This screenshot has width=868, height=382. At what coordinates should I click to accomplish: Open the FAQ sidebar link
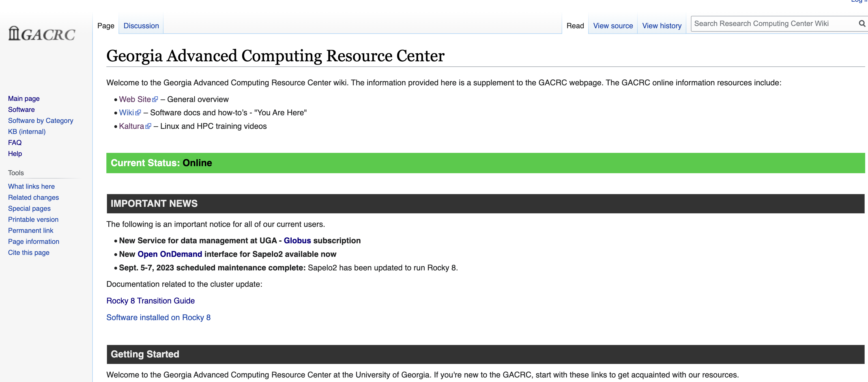(x=15, y=143)
